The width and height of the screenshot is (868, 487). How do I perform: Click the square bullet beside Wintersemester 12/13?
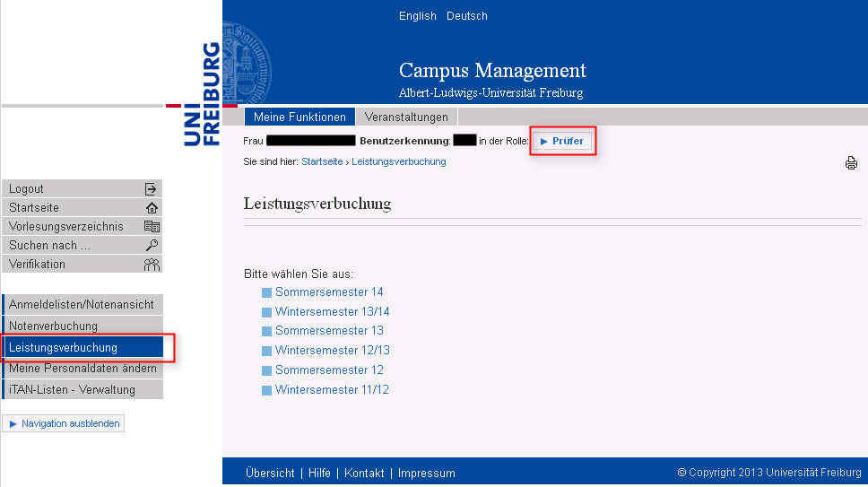(x=267, y=351)
